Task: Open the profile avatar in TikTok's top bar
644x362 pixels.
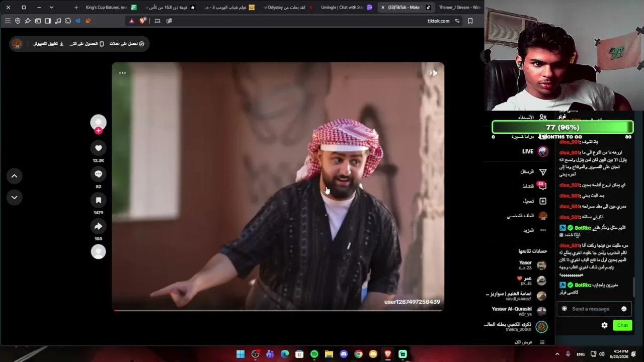Action: 17,44
